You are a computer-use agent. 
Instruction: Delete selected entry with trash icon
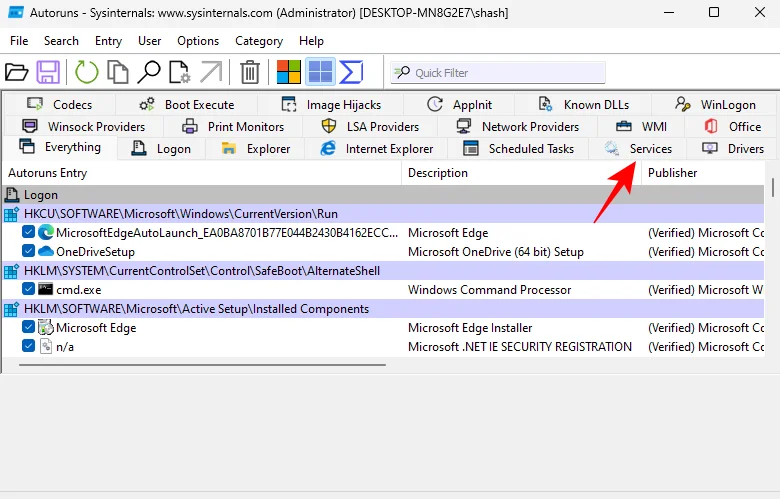[x=250, y=72]
